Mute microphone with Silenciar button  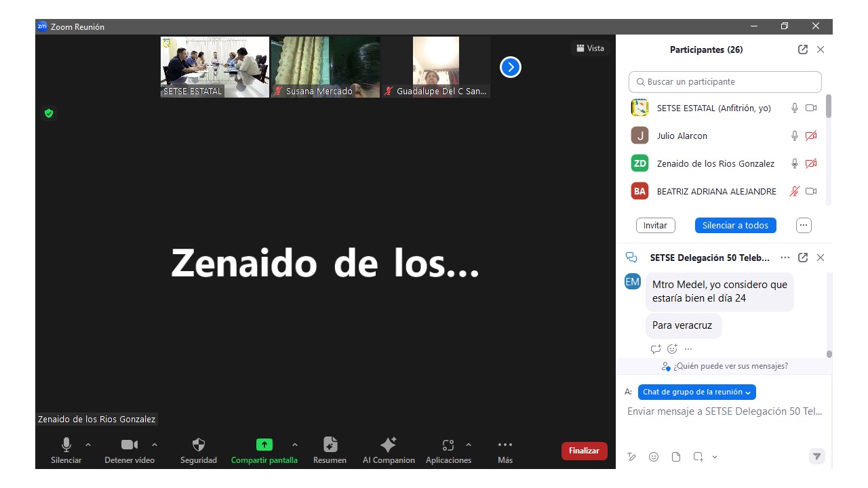tap(66, 445)
